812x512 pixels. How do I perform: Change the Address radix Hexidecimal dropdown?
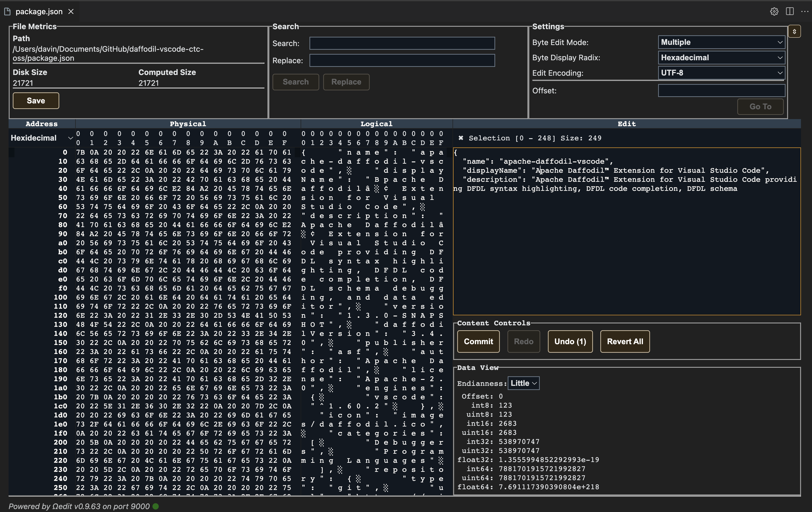point(42,138)
